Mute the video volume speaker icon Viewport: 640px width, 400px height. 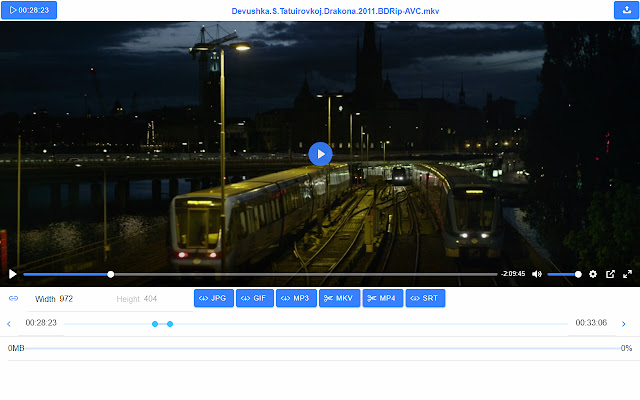coord(537,274)
